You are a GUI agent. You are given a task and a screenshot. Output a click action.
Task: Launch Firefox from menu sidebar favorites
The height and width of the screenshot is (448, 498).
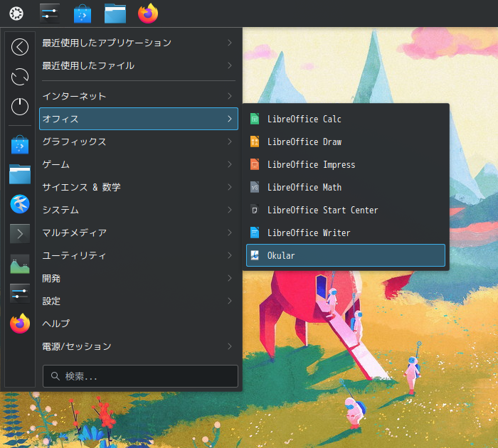click(20, 324)
